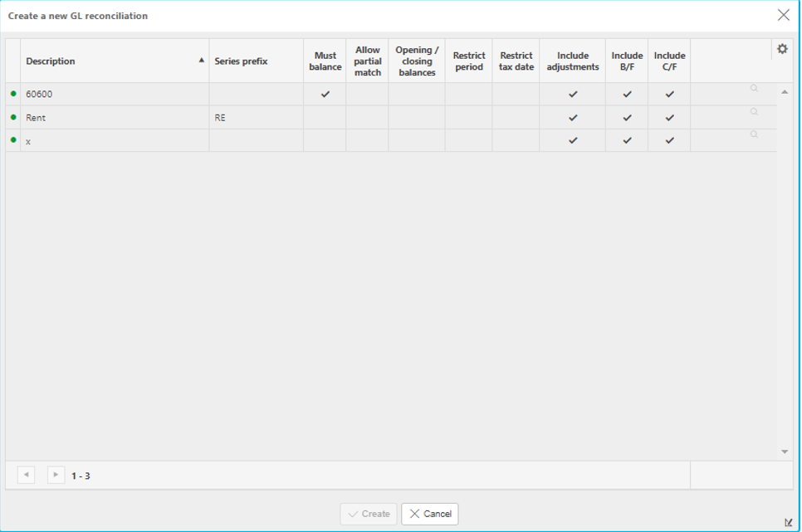Click the 1 - 3 page range text
The height and width of the screenshot is (532, 802).
[x=81, y=476]
